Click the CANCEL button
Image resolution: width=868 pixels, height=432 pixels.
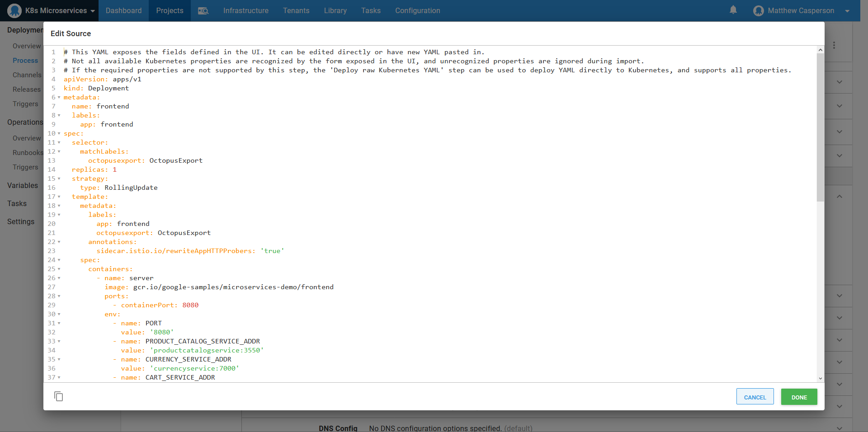tap(755, 397)
